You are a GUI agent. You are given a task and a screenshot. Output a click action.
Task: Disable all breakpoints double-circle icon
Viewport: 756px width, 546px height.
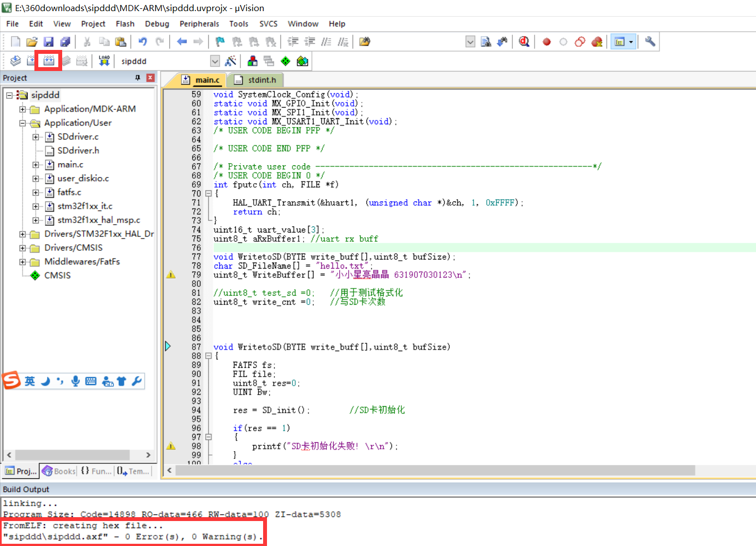coord(580,42)
